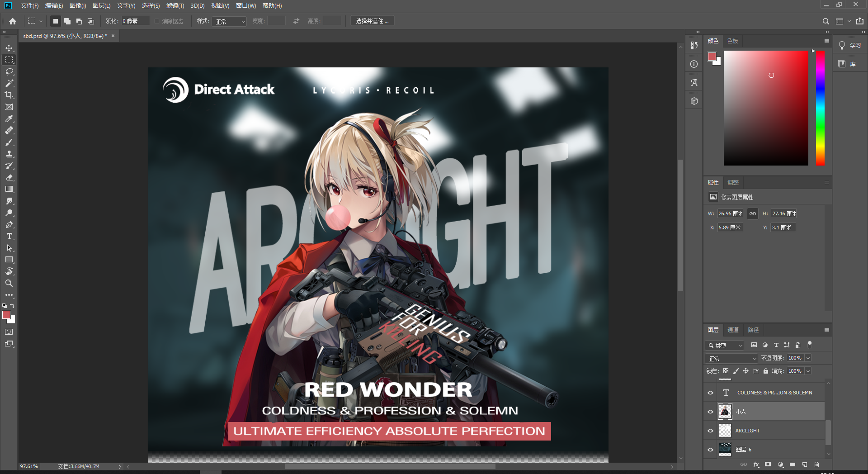Open the opacity 不透明度 dropdown arrow

coord(808,358)
